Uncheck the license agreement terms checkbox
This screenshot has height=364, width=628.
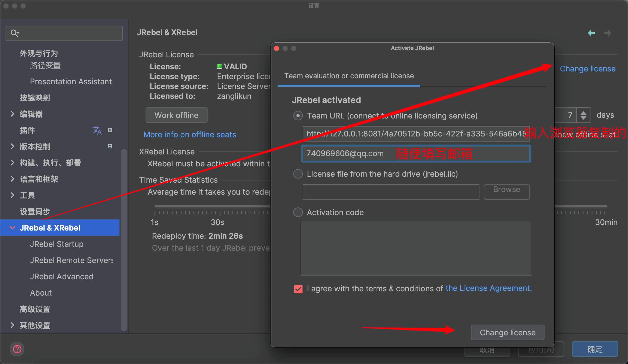(298, 289)
